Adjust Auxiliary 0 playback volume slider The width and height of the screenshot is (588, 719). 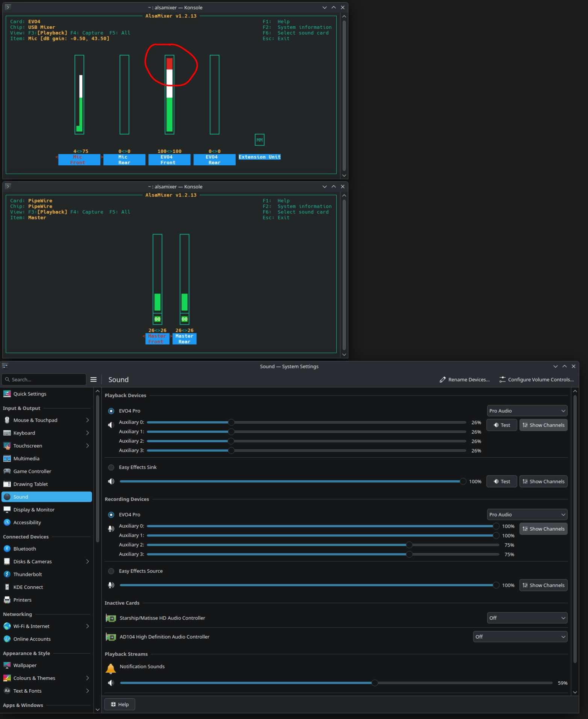click(x=306, y=422)
